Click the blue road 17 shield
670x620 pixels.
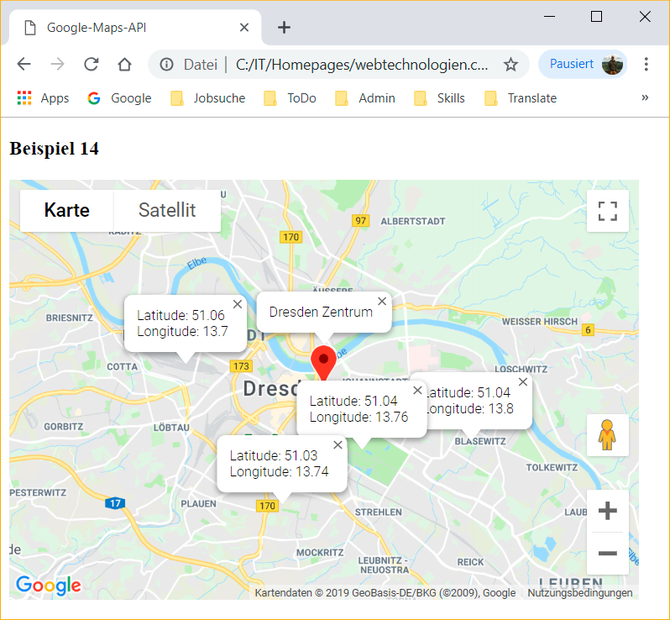tap(115, 503)
